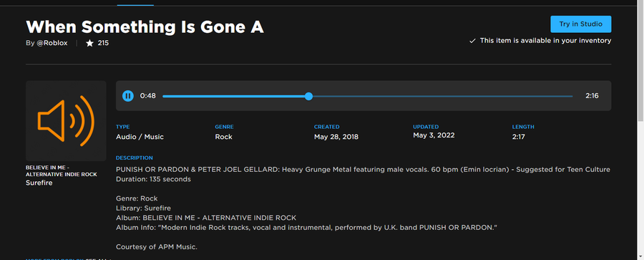Click the Try in Studio button
The image size is (644, 260).
[581, 24]
